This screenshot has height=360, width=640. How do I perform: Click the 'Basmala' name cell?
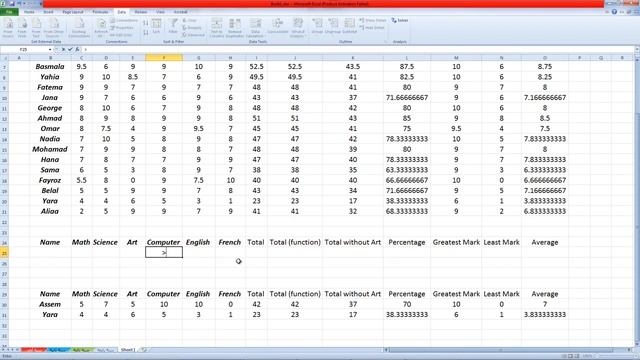[x=50, y=67]
